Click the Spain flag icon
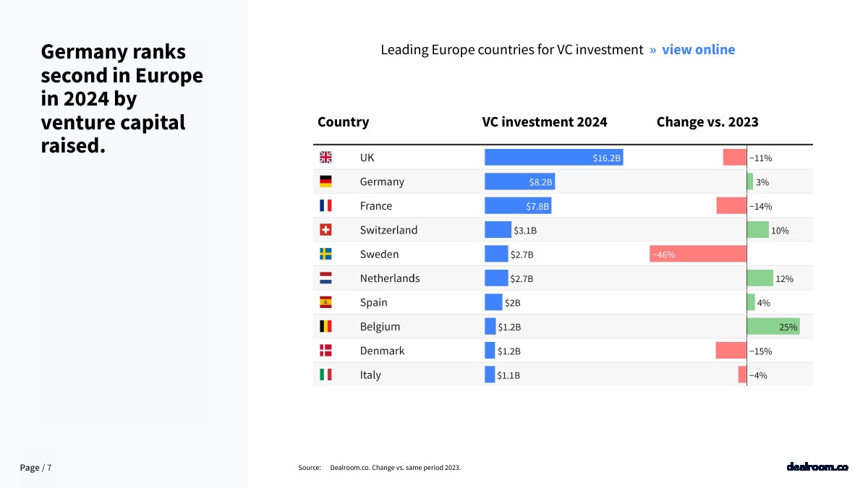The width and height of the screenshot is (868, 488). tap(325, 302)
